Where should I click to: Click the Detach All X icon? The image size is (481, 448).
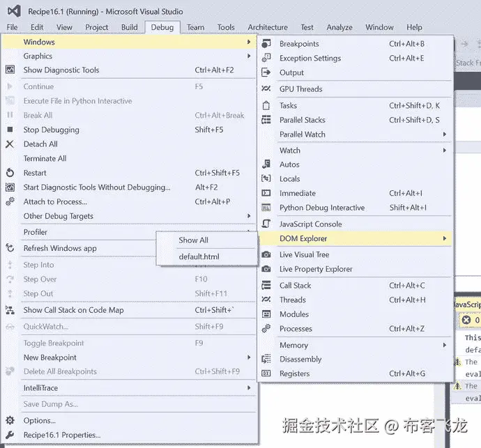click(x=10, y=144)
